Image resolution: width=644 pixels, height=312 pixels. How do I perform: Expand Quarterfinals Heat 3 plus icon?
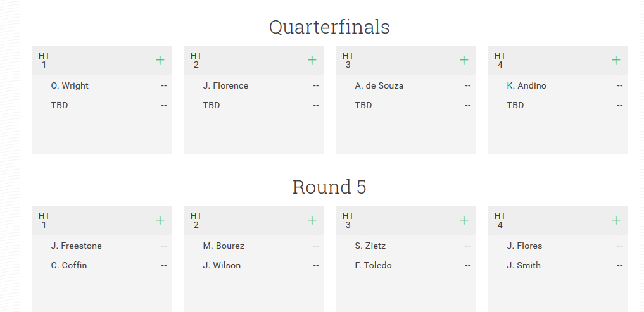click(x=464, y=60)
